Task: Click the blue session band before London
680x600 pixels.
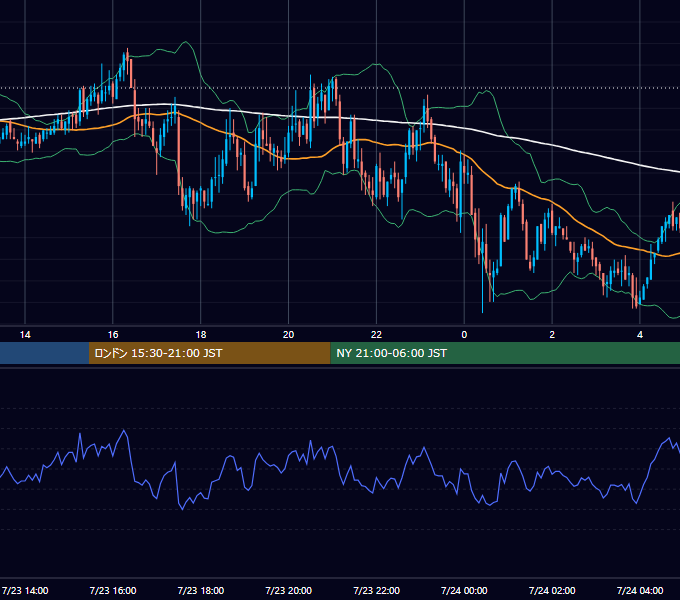Action: click(x=44, y=353)
